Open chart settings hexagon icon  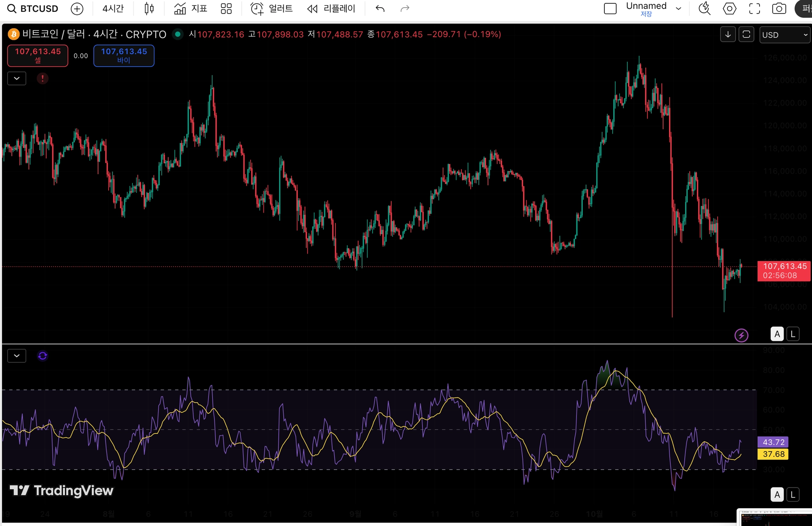pos(730,8)
